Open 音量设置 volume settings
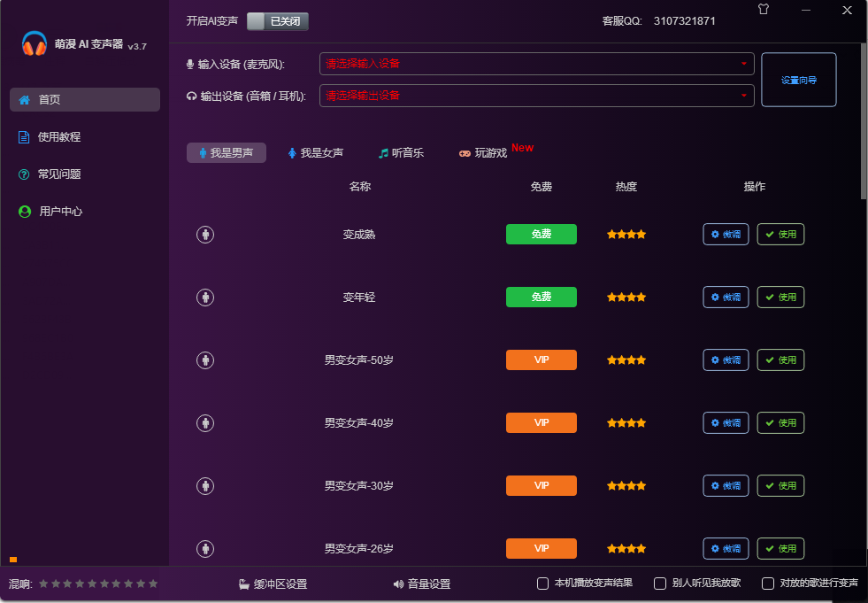This screenshot has height=603, width=868. [422, 584]
